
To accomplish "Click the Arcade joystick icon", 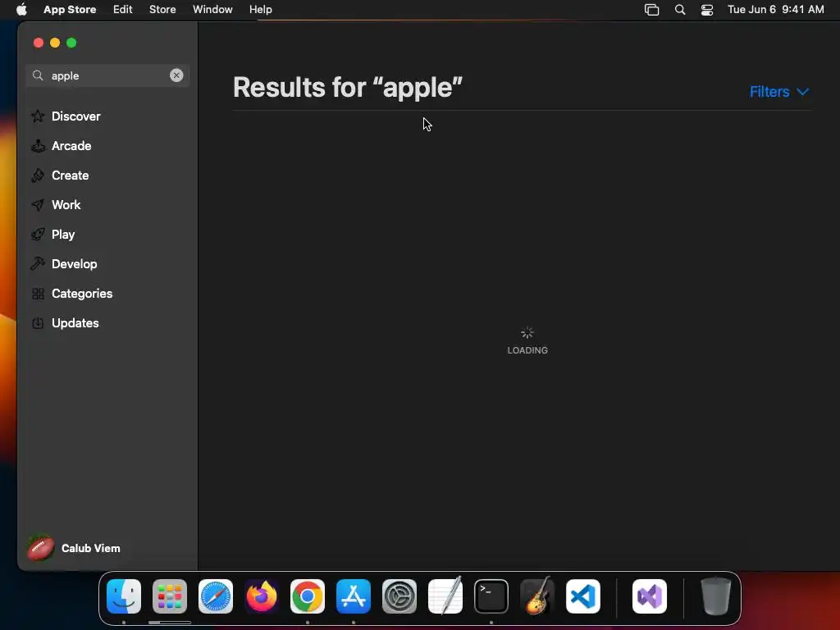I will click(38, 146).
